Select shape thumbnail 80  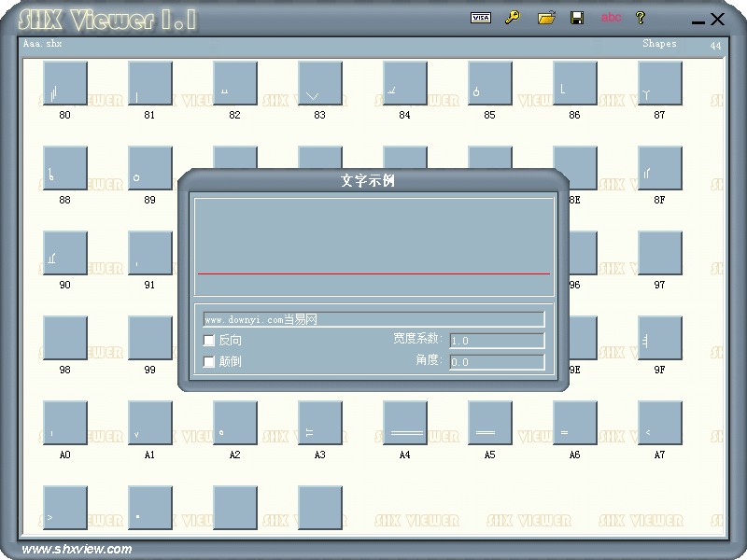click(65, 84)
